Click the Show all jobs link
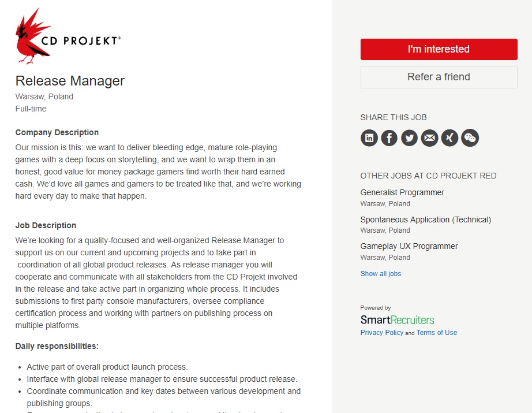 coord(380,274)
